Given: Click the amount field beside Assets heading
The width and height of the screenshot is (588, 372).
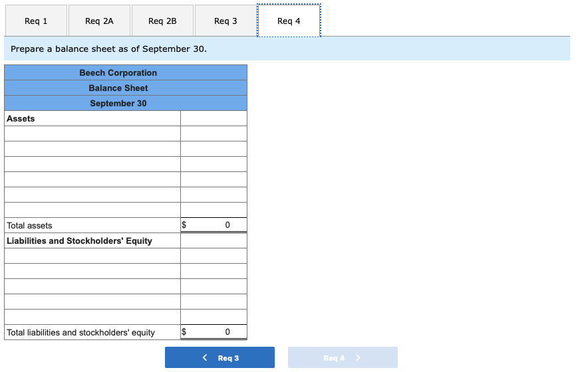Looking at the screenshot, I should point(214,118).
